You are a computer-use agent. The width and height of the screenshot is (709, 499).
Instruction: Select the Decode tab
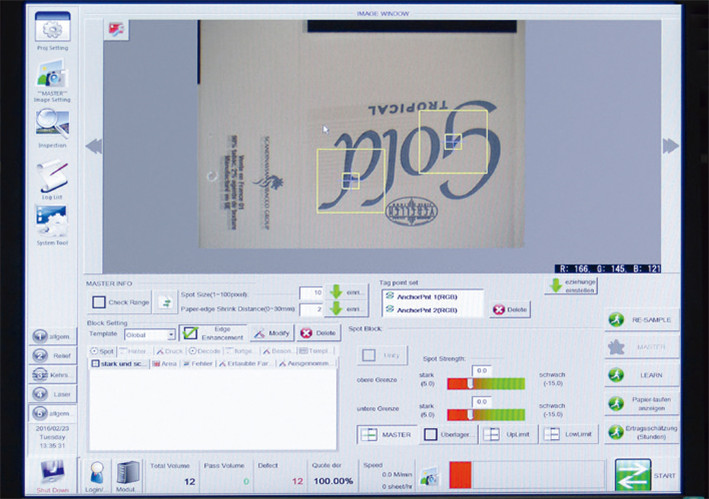(204, 351)
